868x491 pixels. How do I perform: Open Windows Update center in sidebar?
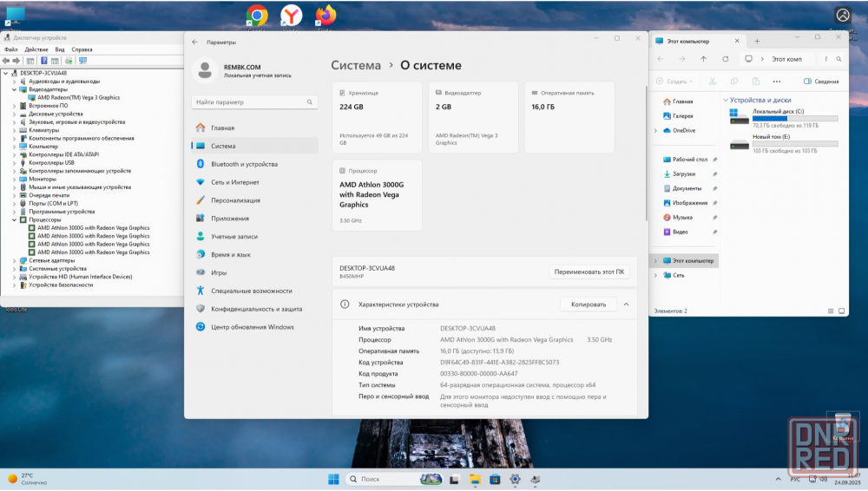coord(252,327)
